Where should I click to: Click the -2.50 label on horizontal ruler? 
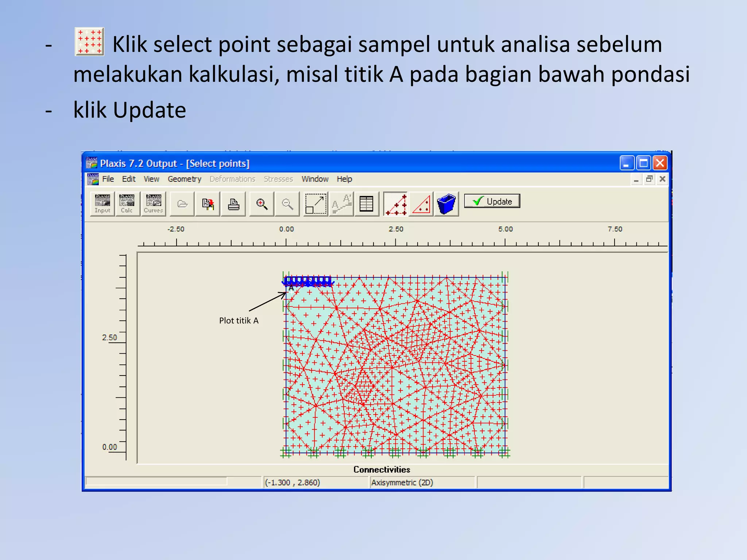(x=176, y=229)
